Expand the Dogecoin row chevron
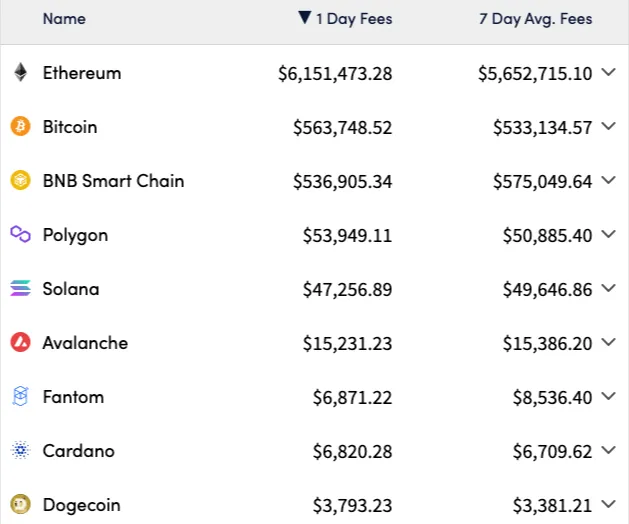 [609, 504]
